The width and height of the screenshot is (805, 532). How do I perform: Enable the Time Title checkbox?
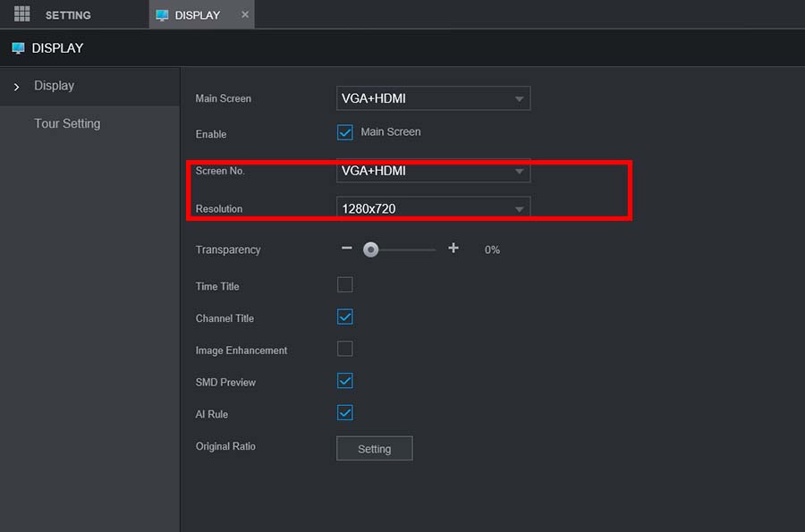[344, 284]
